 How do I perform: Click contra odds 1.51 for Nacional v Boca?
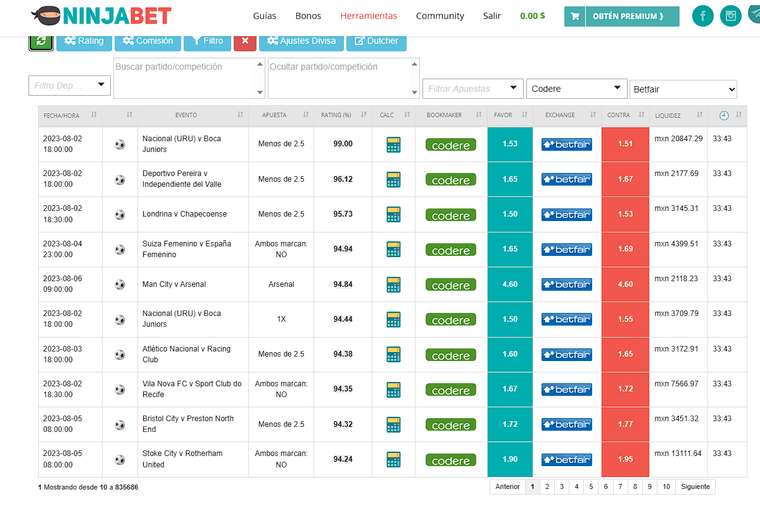click(625, 144)
